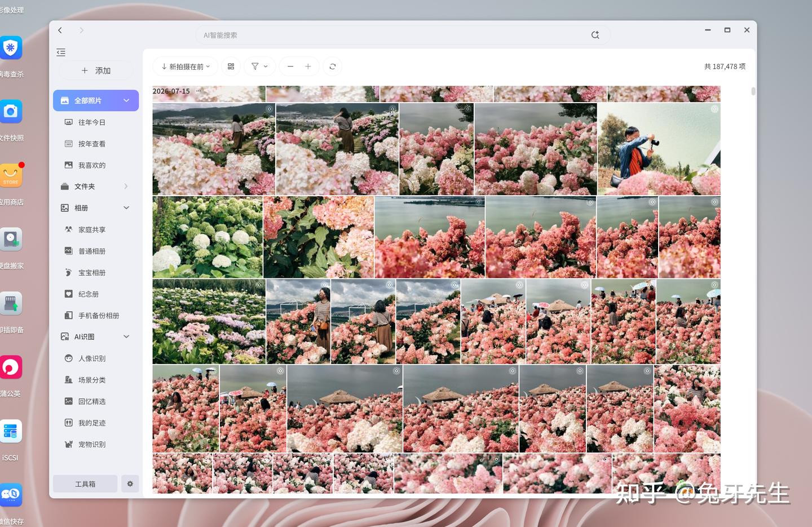Open the purple hydrangea field photo

pyautogui.click(x=209, y=321)
